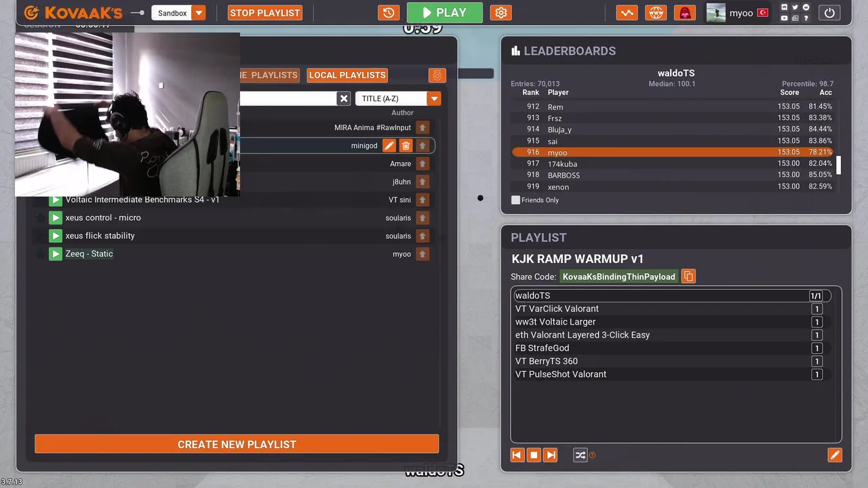The height and width of the screenshot is (488, 868).
Task: Select FB StrafeGod scenario
Action: click(671, 348)
